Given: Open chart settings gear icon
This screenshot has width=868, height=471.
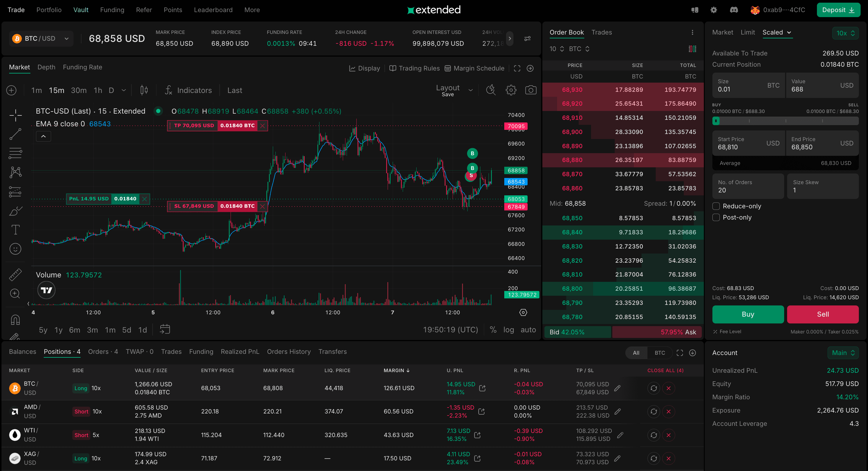Looking at the screenshot, I should coord(511,90).
